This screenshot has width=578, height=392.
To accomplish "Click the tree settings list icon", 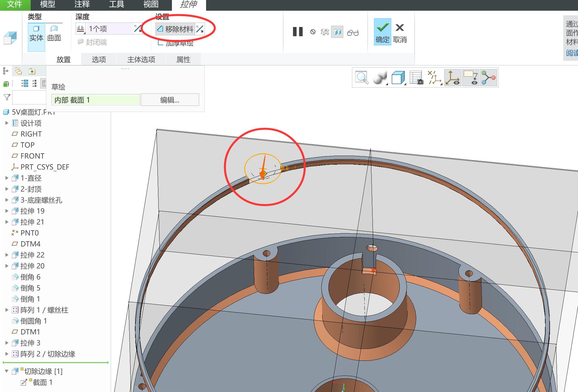I will pyautogui.click(x=25, y=84).
